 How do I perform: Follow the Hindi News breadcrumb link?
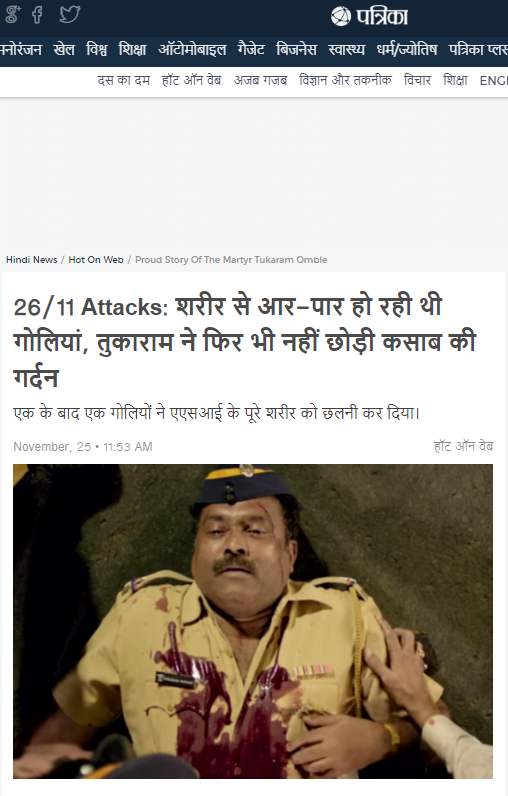[31, 260]
